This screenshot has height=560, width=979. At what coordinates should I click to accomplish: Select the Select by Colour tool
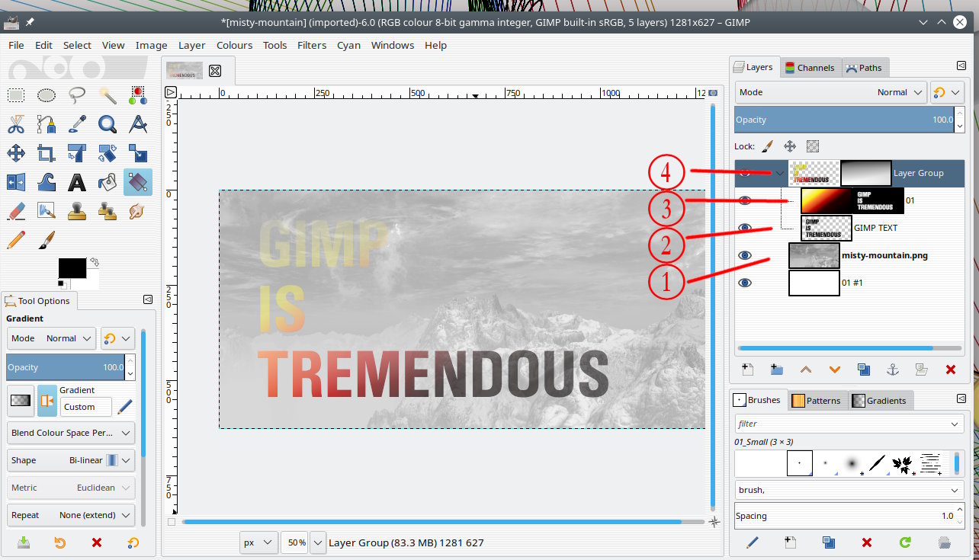pyautogui.click(x=138, y=95)
